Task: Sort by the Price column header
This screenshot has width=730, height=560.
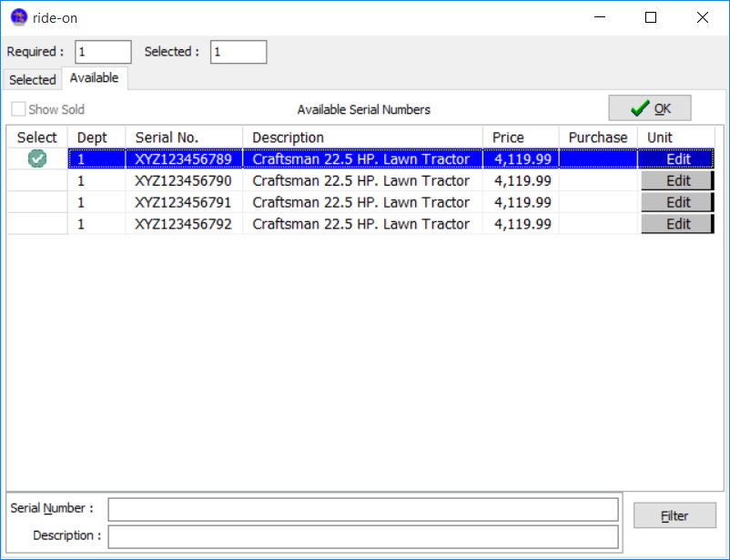Action: pos(521,137)
